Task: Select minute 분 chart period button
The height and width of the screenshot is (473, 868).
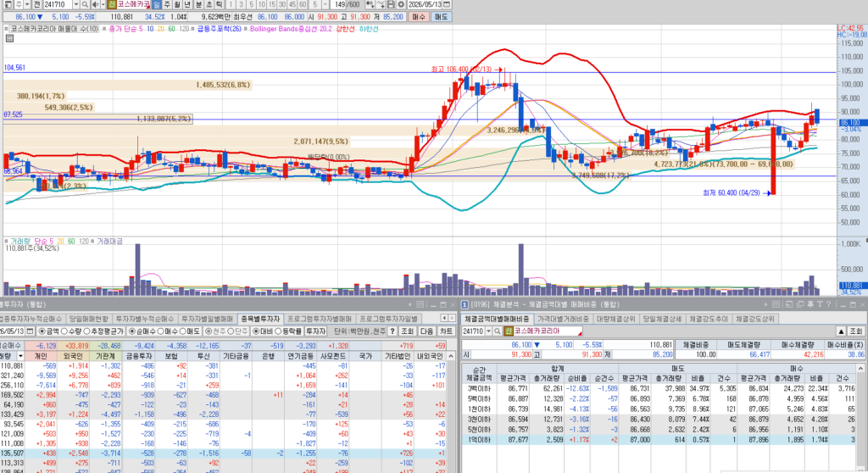Action: click(198, 4)
